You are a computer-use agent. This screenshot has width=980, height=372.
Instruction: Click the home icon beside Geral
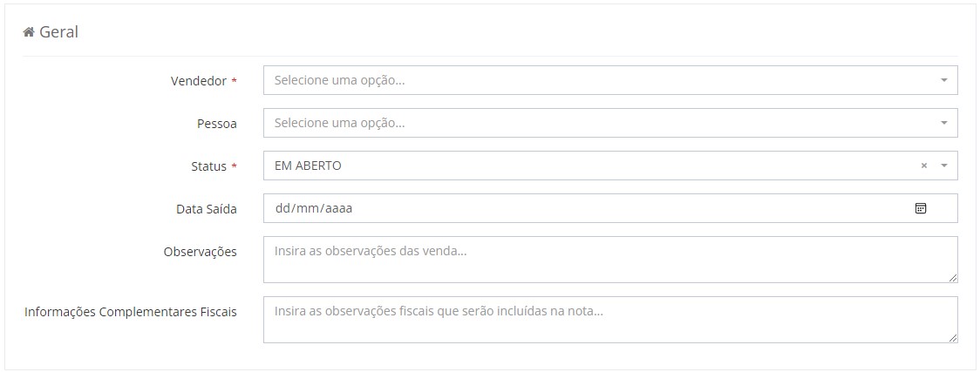coord(29,32)
